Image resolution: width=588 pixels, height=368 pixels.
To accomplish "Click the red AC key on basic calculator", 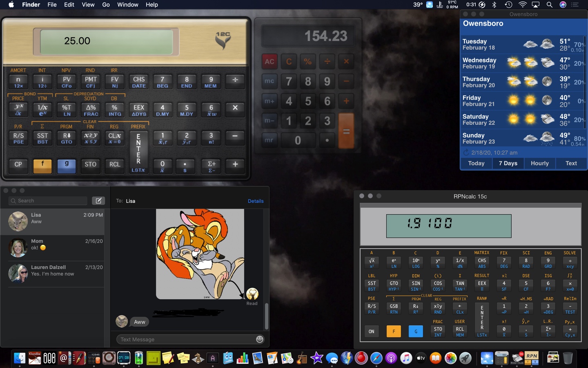I will [x=269, y=62].
